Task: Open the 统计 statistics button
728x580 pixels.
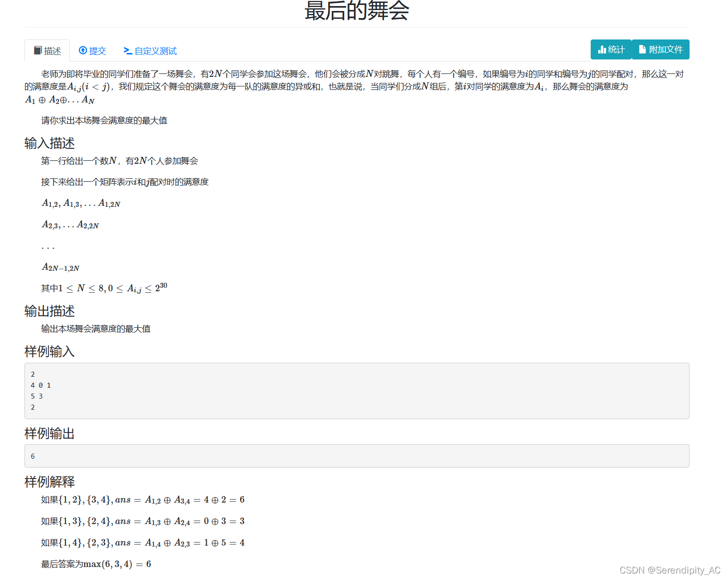Action: [x=611, y=49]
